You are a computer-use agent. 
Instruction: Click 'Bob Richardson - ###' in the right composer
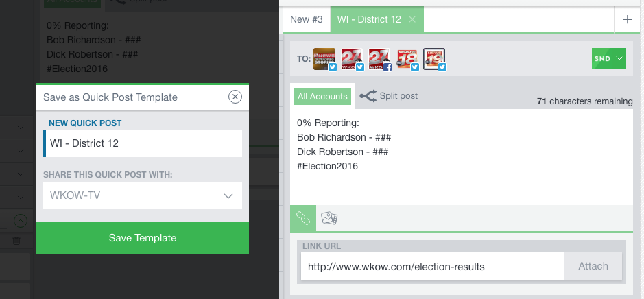(344, 137)
